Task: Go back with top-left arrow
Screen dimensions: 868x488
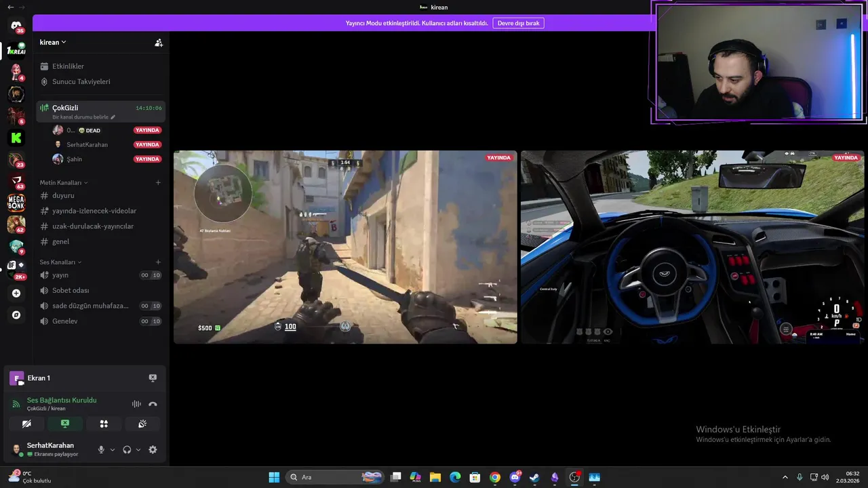Action: [10, 7]
